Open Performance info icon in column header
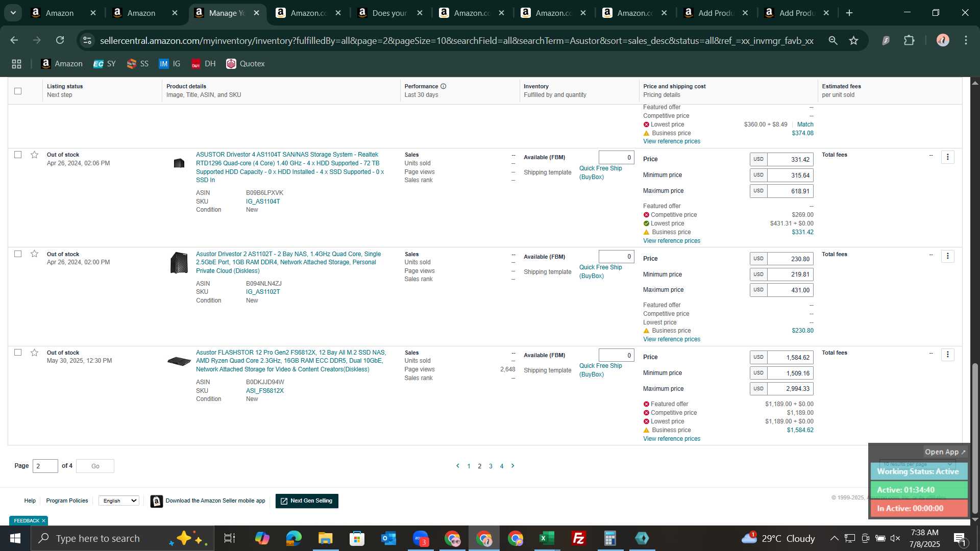Image resolution: width=980 pixels, height=551 pixels. tap(443, 86)
